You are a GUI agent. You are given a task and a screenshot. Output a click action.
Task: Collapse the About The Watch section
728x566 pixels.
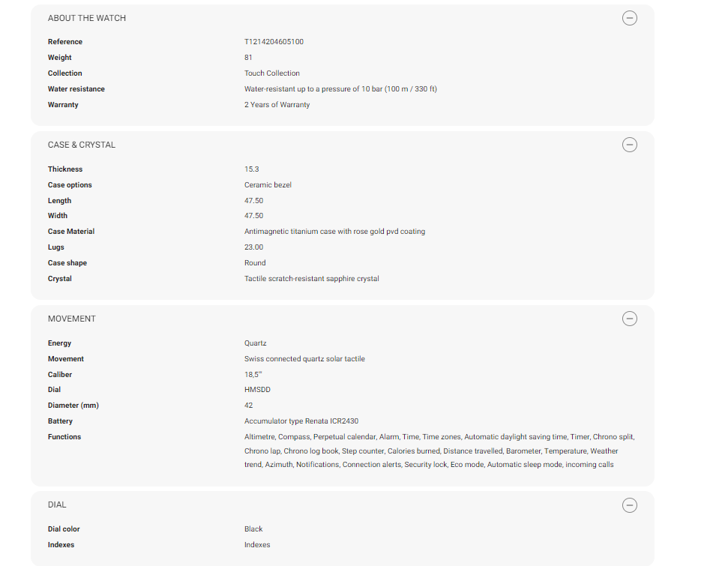point(630,18)
